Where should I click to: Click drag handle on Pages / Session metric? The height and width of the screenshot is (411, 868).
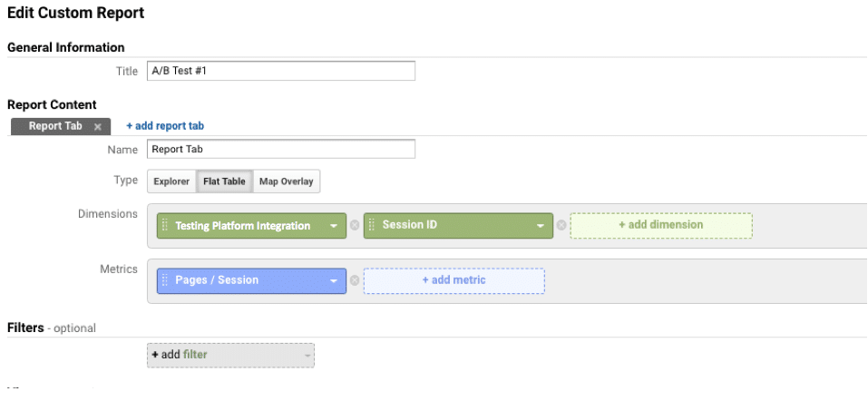[165, 280]
